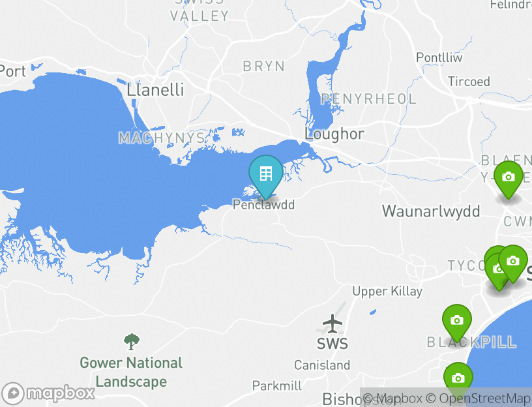Click the Penyrheol area label
This screenshot has width=532, height=407.
pyautogui.click(x=368, y=99)
